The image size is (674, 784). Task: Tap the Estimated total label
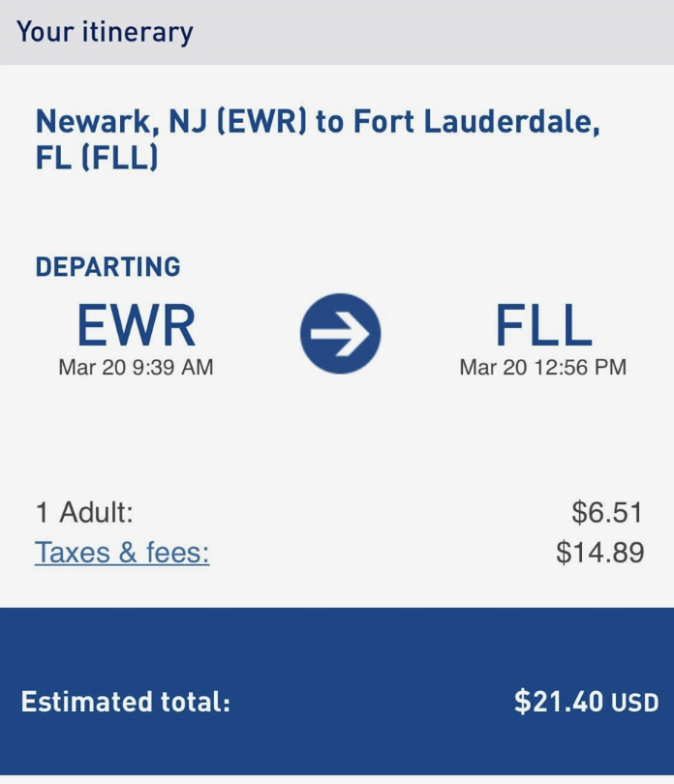(x=126, y=702)
